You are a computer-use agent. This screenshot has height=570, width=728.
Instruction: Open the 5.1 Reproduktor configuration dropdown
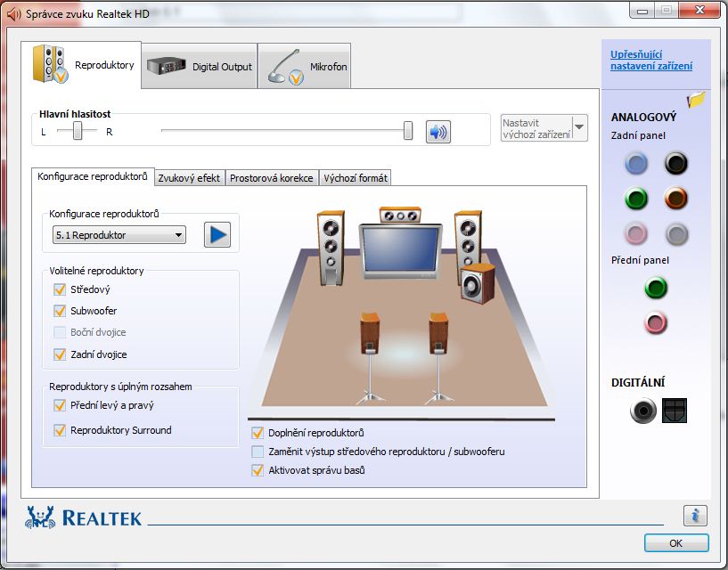point(119,235)
